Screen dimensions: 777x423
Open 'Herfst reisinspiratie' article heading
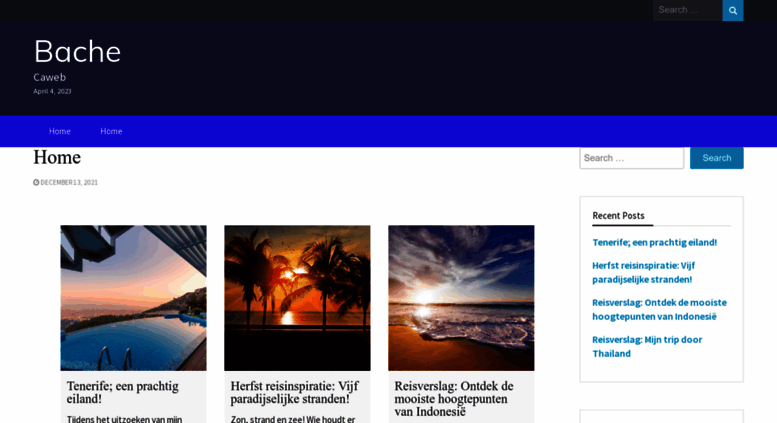[x=294, y=392]
